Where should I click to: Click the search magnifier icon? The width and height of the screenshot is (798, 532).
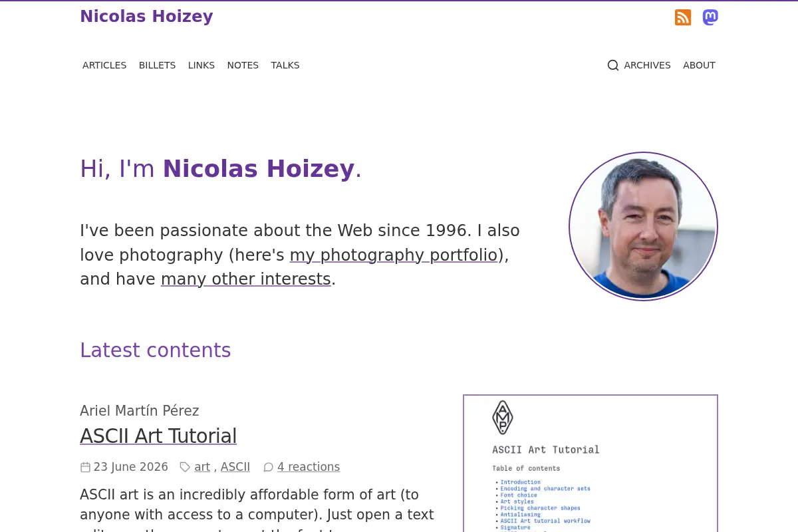[613, 65]
